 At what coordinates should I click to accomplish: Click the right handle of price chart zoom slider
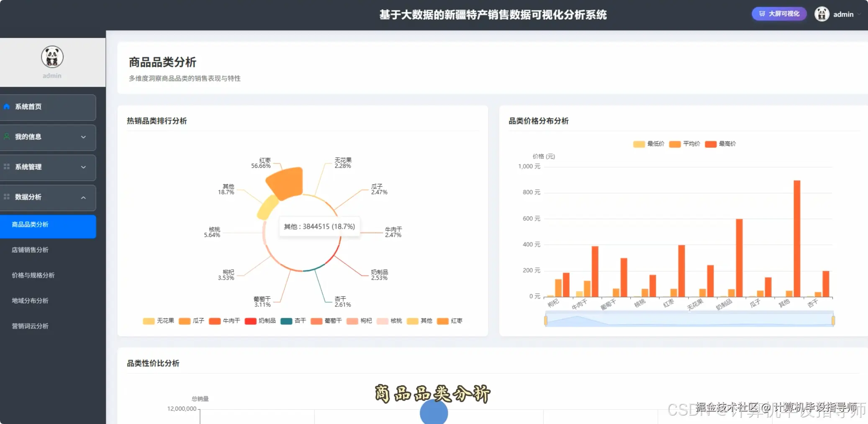coord(833,321)
